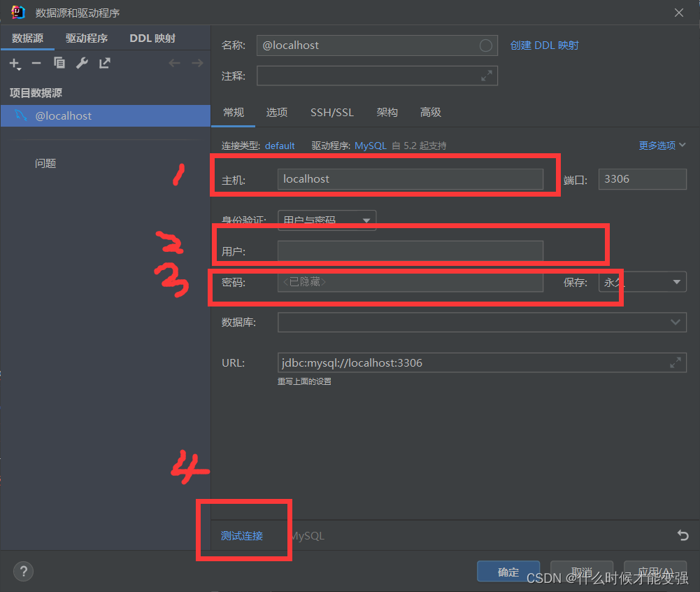Open the help panel via the question mark icon

pos(23,571)
